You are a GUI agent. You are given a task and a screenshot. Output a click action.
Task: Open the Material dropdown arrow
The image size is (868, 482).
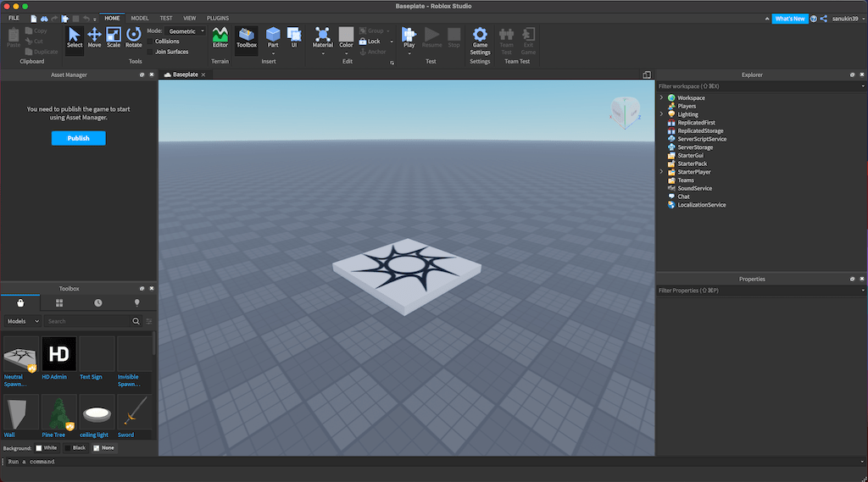(323, 53)
